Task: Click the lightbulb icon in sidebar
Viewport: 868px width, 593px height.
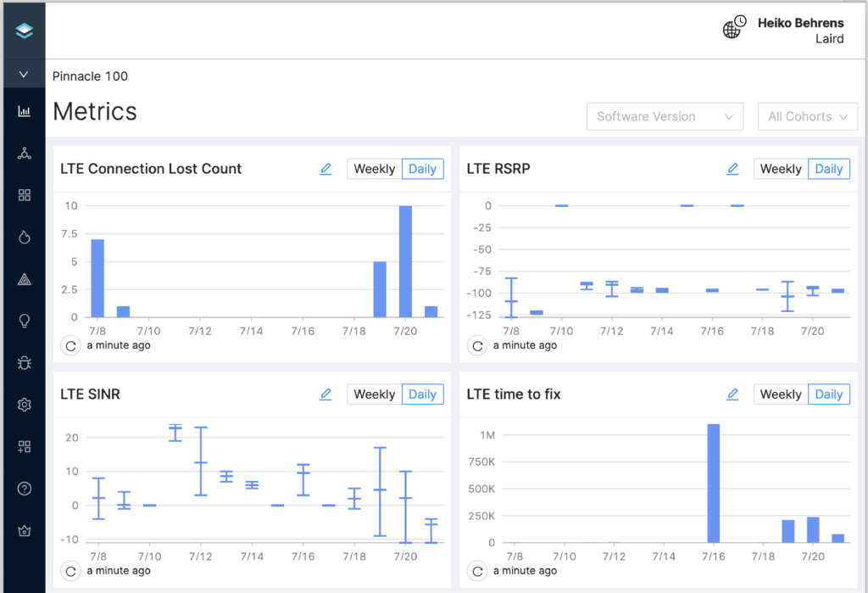Action: pos(24,321)
